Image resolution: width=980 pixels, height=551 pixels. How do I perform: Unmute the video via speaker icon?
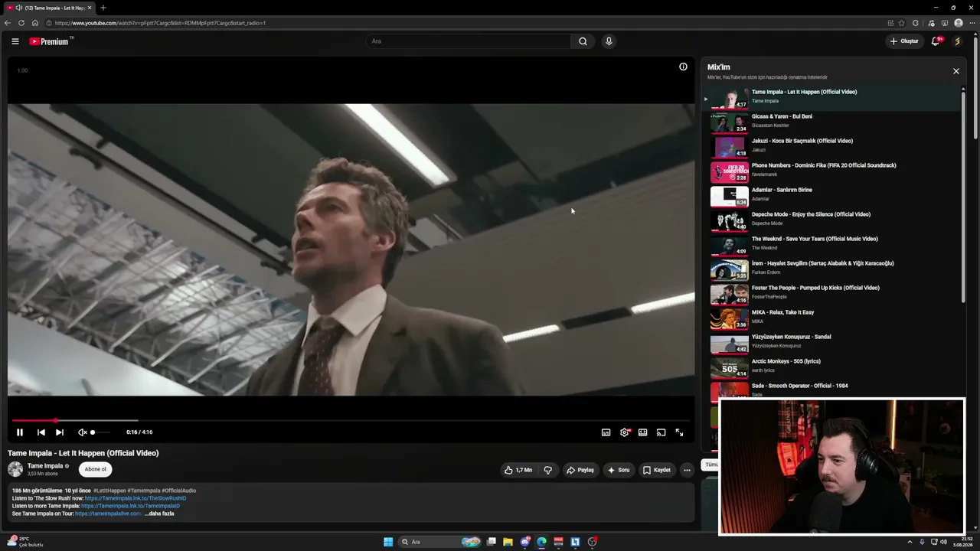point(82,432)
